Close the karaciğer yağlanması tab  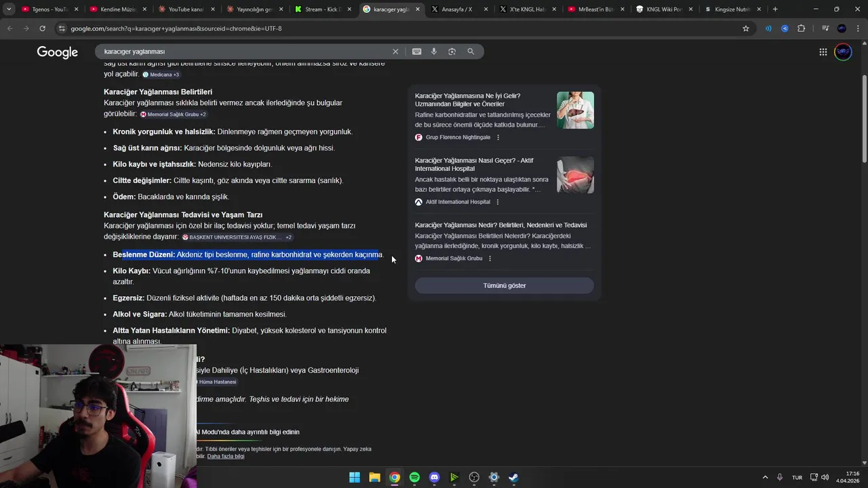pyautogui.click(x=418, y=9)
